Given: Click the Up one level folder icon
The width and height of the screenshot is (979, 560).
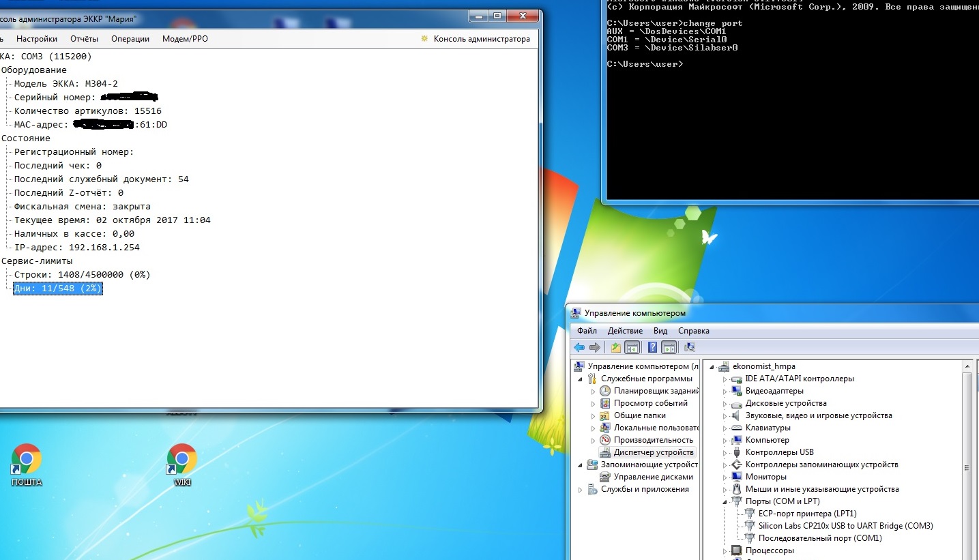Looking at the screenshot, I should click(x=616, y=347).
